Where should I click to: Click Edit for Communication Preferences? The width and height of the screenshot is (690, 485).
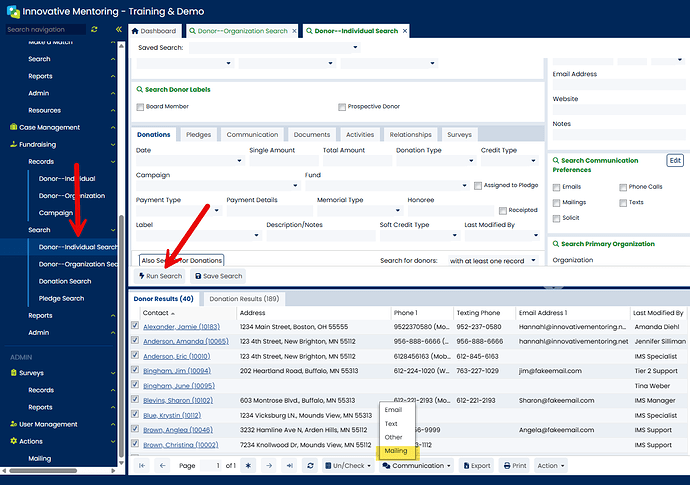(x=675, y=161)
